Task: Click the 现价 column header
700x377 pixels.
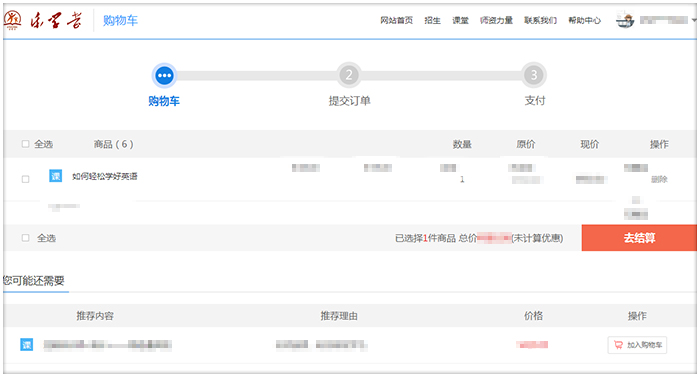Action: tap(589, 144)
